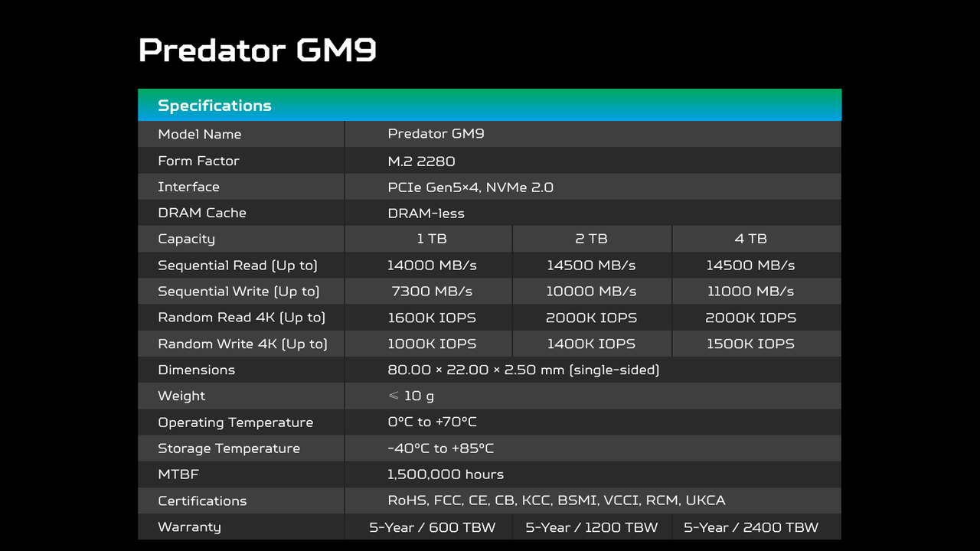
Task: Select "PCIe Gen5×4, NVMe 2.0" value
Action: coord(470,187)
